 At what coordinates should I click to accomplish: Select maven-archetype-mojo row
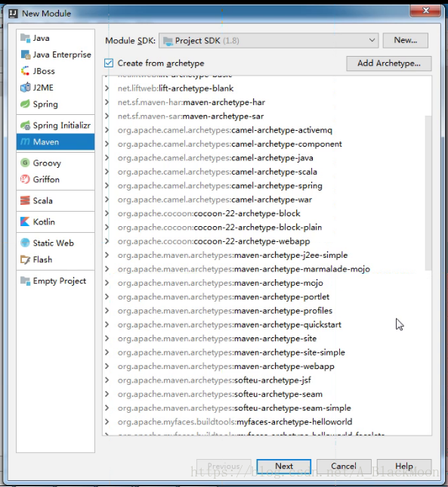(267, 283)
